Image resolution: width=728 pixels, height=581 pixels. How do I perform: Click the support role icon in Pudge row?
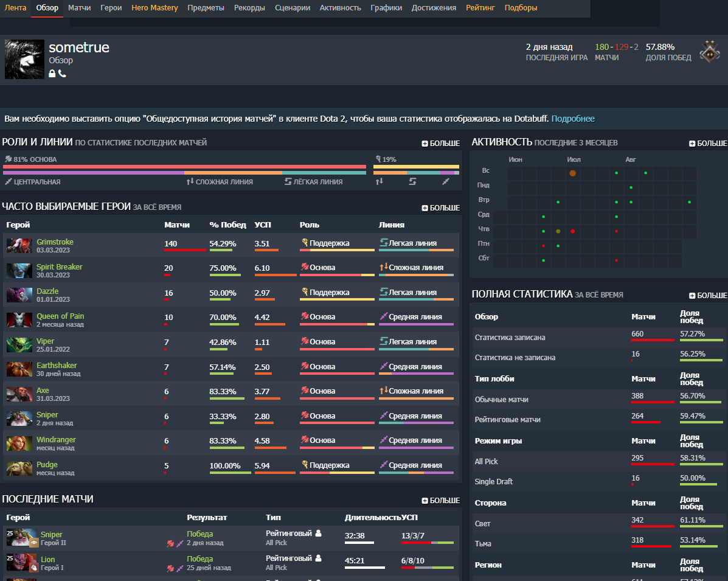coord(305,464)
